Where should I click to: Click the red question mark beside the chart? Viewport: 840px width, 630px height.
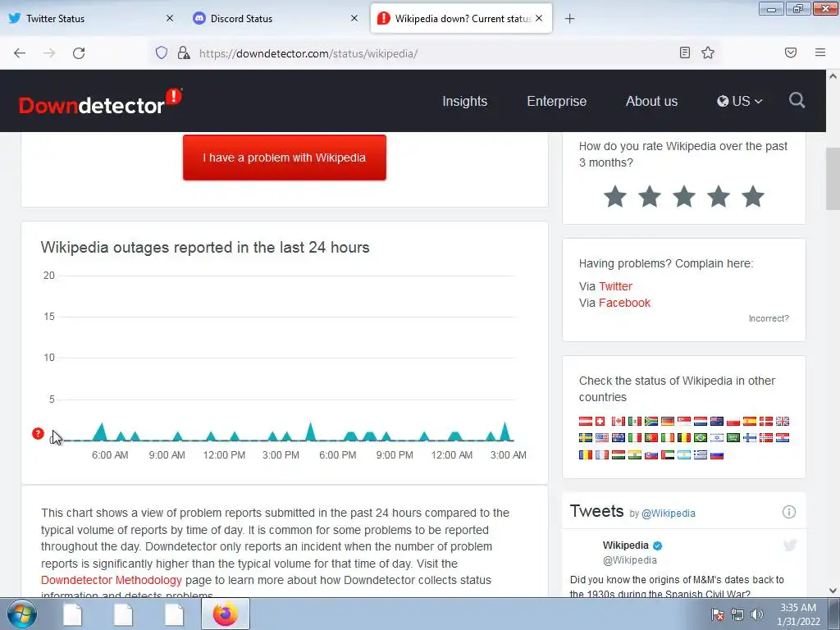[38, 433]
